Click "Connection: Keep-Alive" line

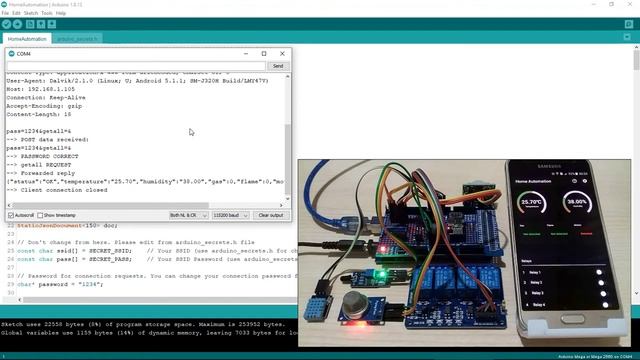(x=46, y=98)
